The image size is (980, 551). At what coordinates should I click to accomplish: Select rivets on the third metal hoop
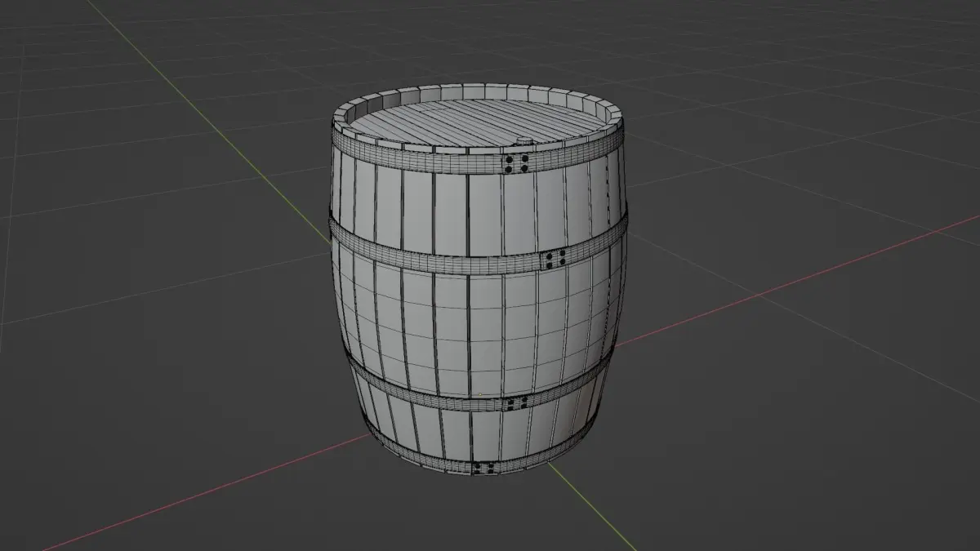[x=516, y=402]
